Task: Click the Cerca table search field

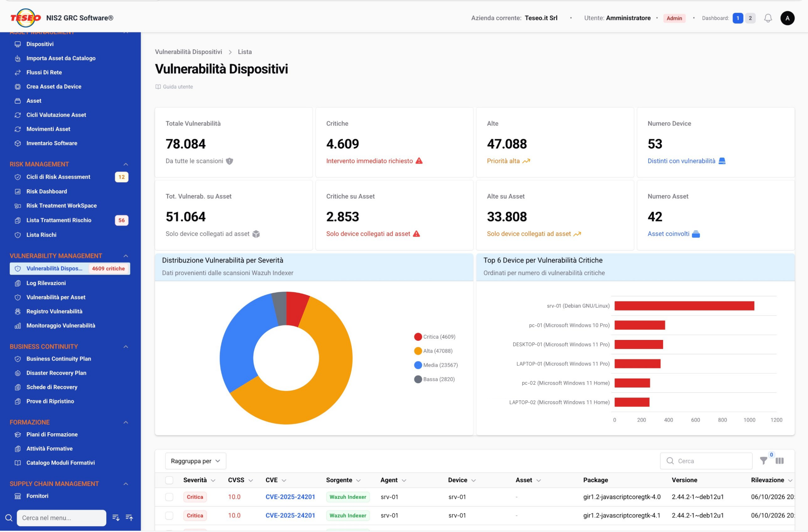Action: (x=706, y=461)
